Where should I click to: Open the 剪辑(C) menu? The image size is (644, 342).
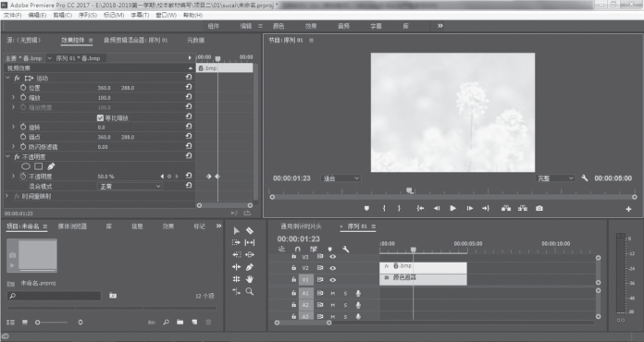[x=62, y=15]
